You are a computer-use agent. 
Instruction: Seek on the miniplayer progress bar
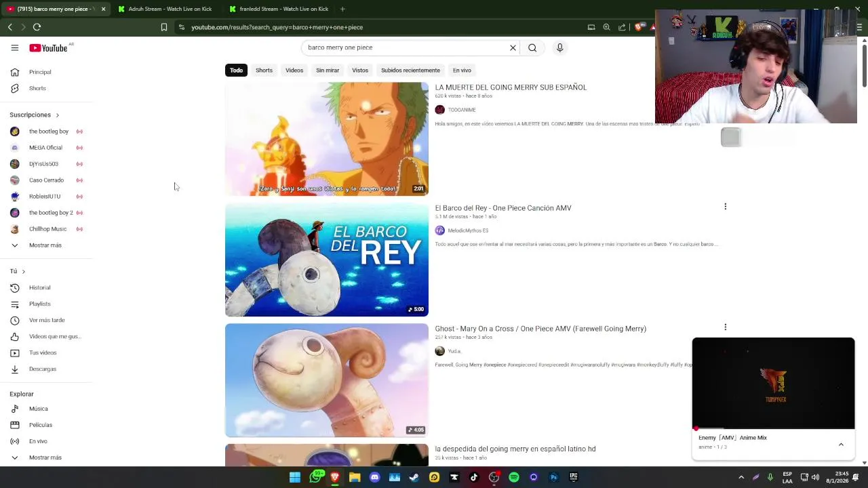pyautogui.click(x=773, y=429)
